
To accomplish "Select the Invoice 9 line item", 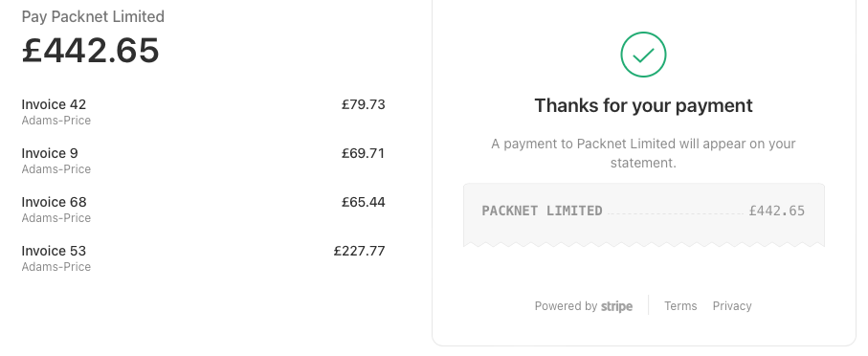I will pos(203,161).
